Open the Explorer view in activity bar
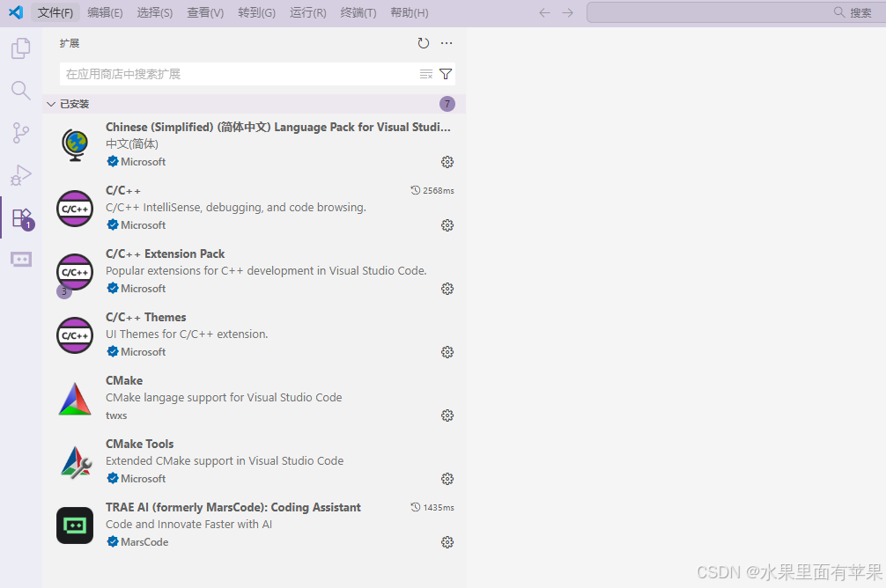The image size is (886, 588). (21, 48)
